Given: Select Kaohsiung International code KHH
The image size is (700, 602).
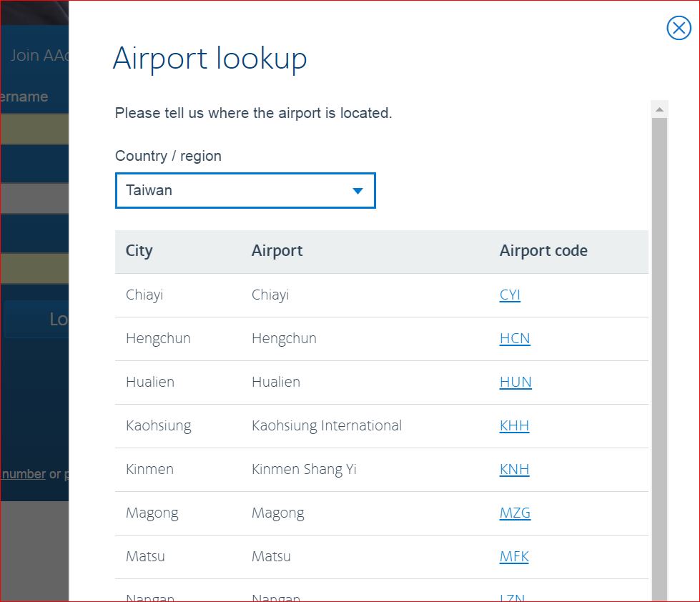Looking at the screenshot, I should click(x=514, y=426).
